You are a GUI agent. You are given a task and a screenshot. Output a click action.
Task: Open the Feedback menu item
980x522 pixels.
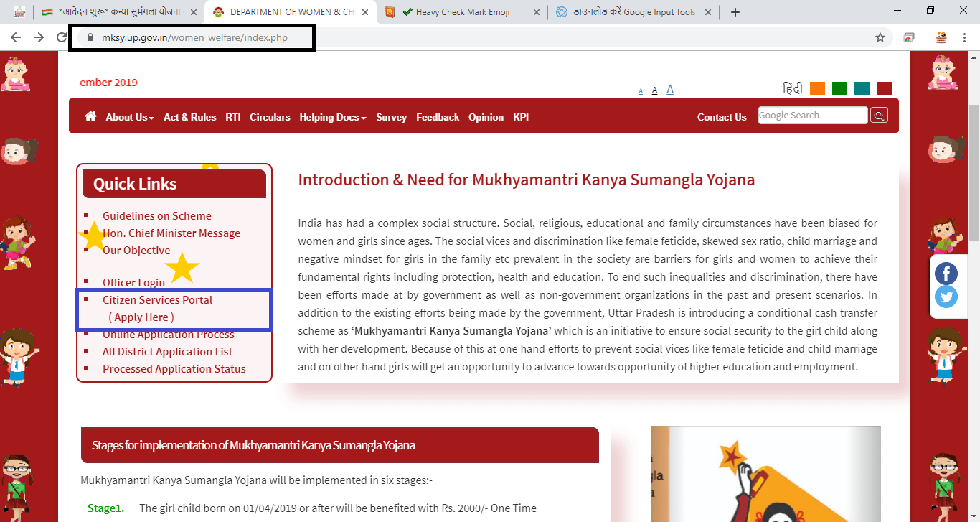438,117
